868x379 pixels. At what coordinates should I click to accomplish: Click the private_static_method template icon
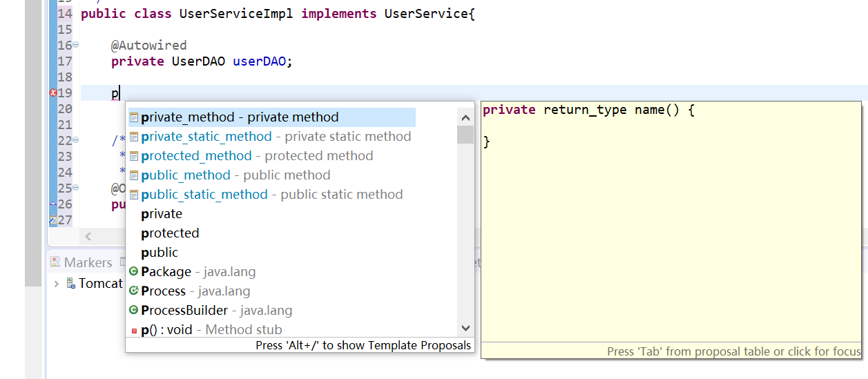134,137
